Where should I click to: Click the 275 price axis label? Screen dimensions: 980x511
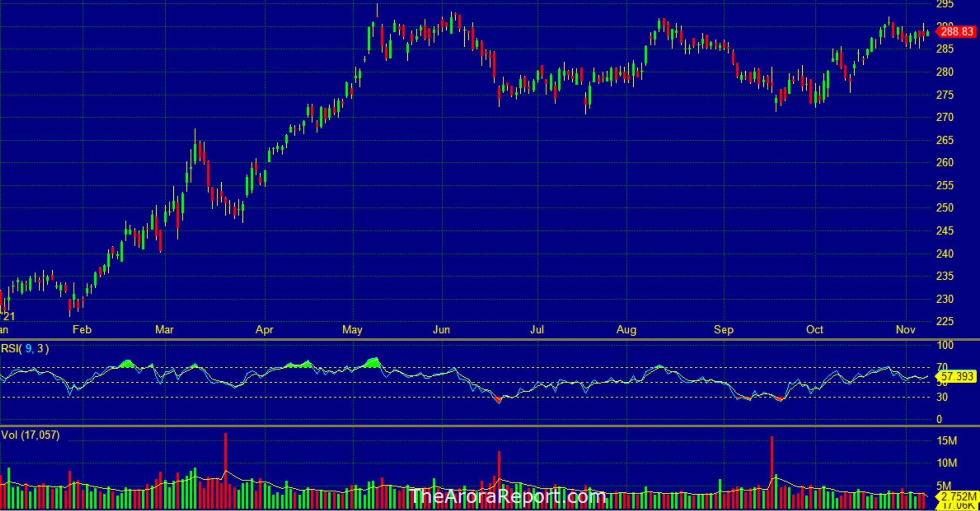point(945,95)
